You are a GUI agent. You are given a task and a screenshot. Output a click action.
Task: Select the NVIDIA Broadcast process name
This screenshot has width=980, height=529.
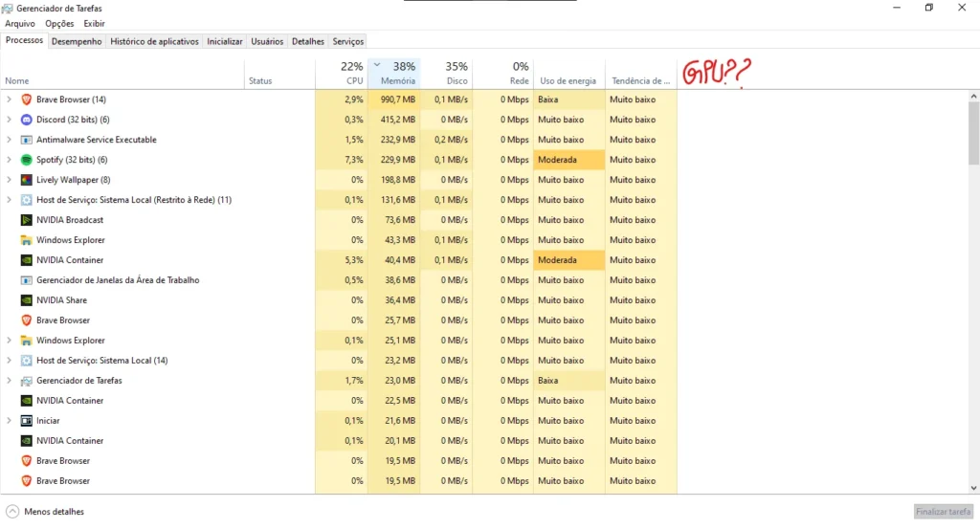tap(70, 220)
